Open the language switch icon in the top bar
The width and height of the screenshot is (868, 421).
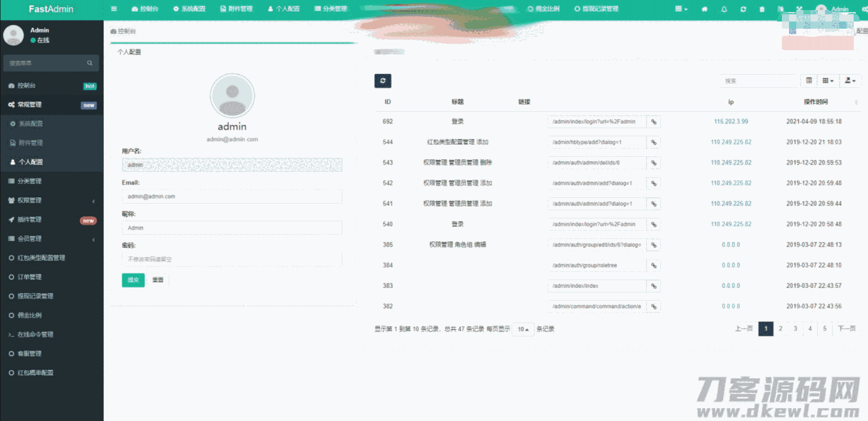click(x=780, y=9)
